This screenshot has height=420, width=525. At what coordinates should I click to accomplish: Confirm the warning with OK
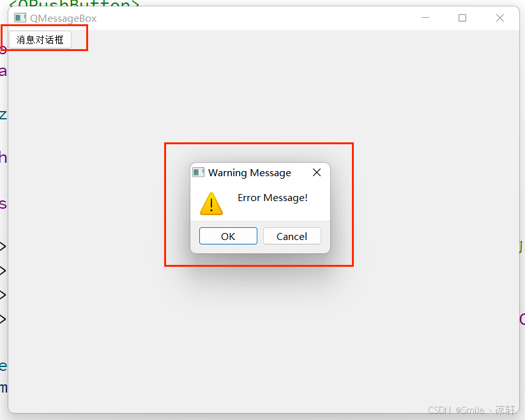coord(228,236)
